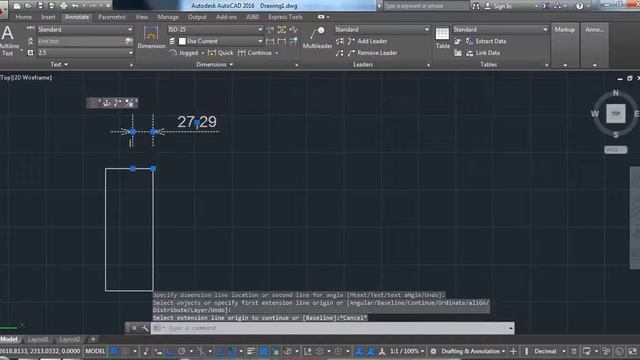The height and width of the screenshot is (360, 640).
Task: Toggle annotation visibility in status bar
Action: click(359, 351)
